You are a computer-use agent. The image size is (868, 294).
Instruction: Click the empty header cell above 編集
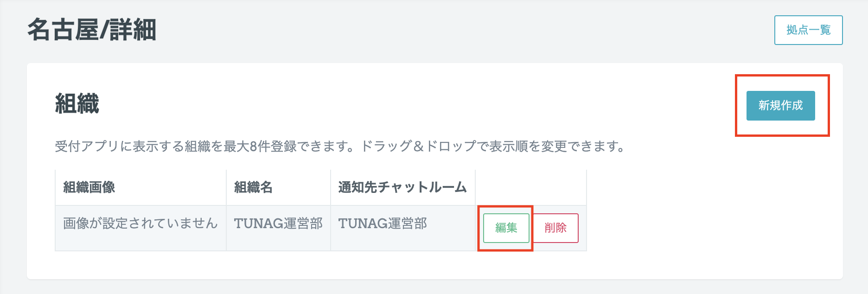[530, 187]
